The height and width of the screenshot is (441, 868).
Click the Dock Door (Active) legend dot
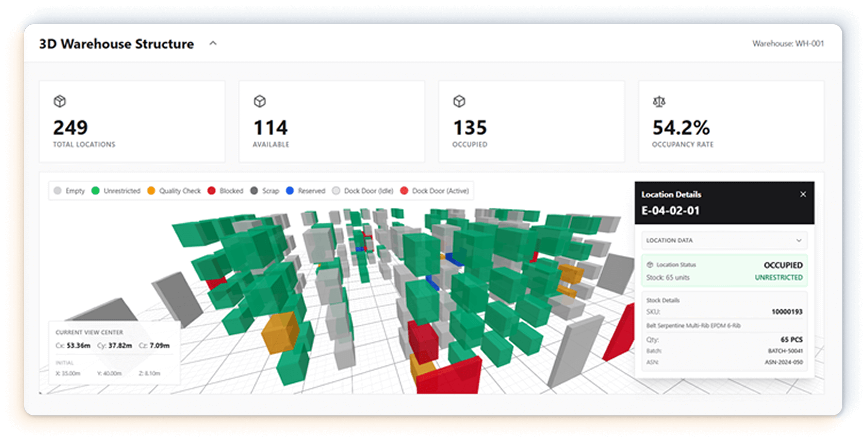tap(404, 191)
